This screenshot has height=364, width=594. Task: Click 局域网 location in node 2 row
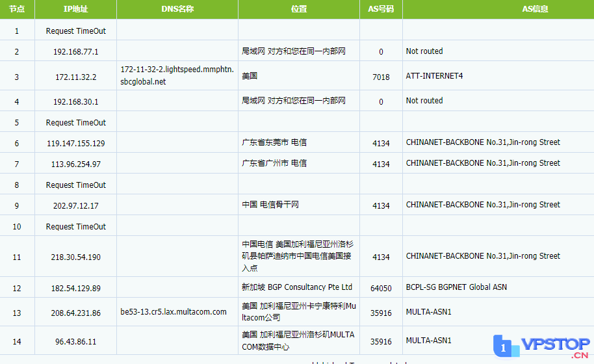click(x=294, y=51)
